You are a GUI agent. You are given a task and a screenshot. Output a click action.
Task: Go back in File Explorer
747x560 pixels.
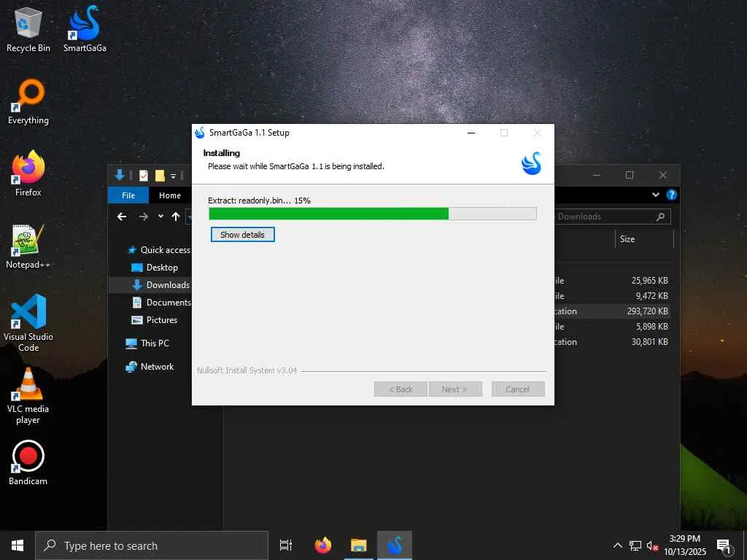coord(122,217)
